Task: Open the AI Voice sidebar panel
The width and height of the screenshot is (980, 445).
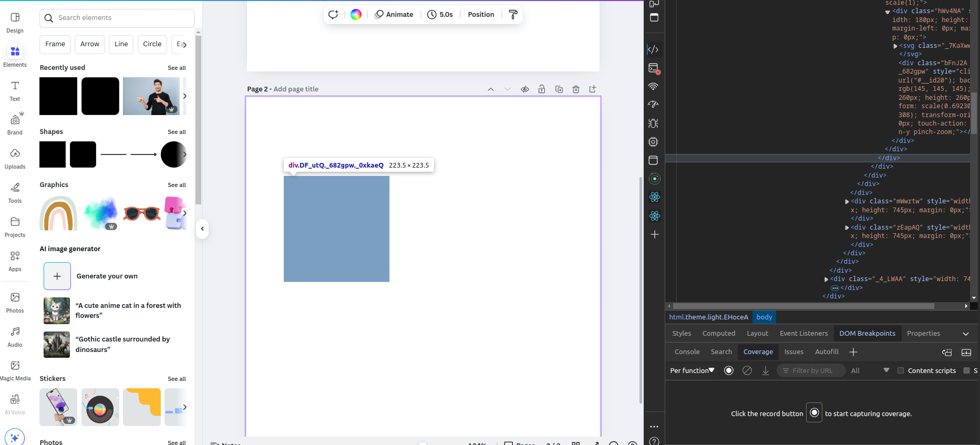Action: [15, 405]
